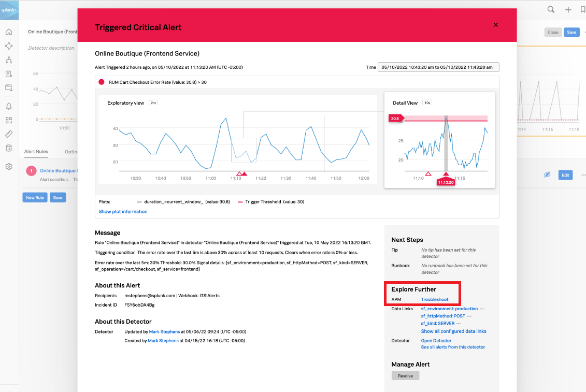Click the plus create icon
The image size is (586, 392).
click(568, 10)
